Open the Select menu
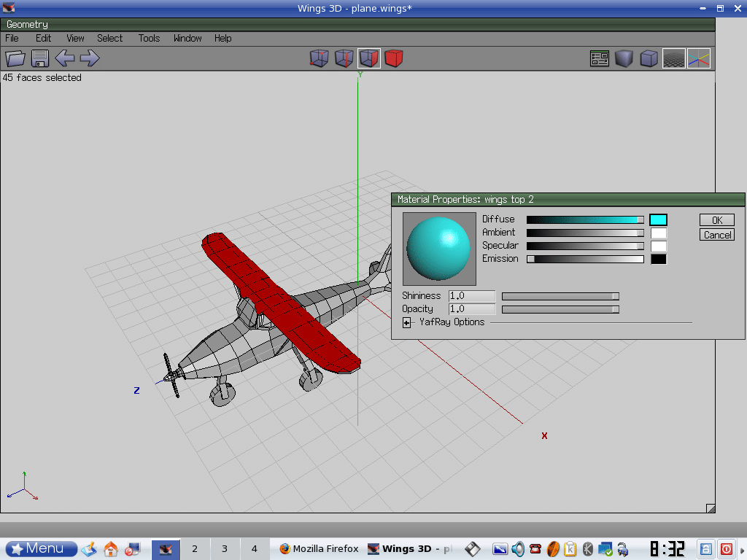Image resolution: width=747 pixels, height=560 pixels. [109, 38]
